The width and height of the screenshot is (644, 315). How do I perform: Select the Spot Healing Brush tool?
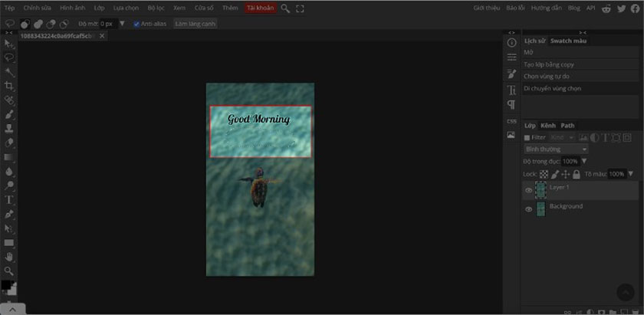coord(8,100)
